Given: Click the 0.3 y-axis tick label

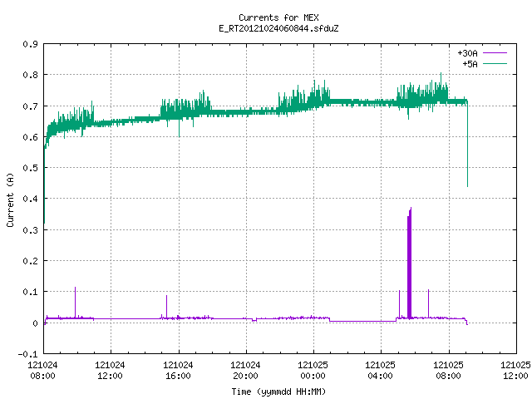Looking at the screenshot, I should pyautogui.click(x=30, y=230).
